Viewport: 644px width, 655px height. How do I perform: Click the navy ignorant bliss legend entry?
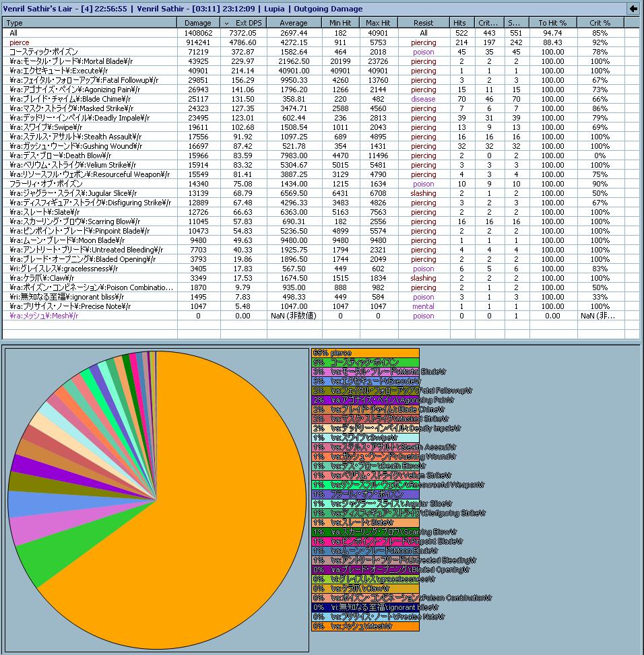pos(365,607)
